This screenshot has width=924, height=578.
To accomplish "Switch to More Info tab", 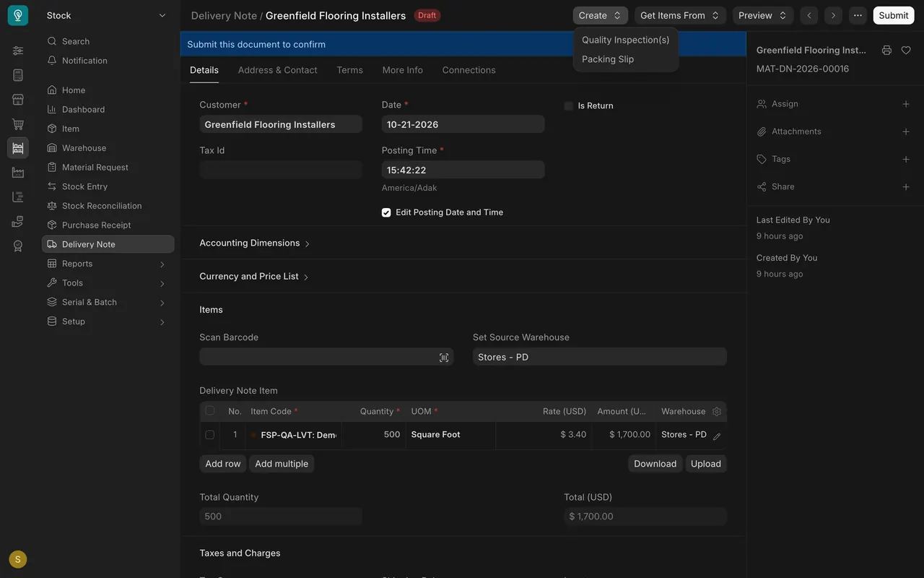I will (x=403, y=70).
